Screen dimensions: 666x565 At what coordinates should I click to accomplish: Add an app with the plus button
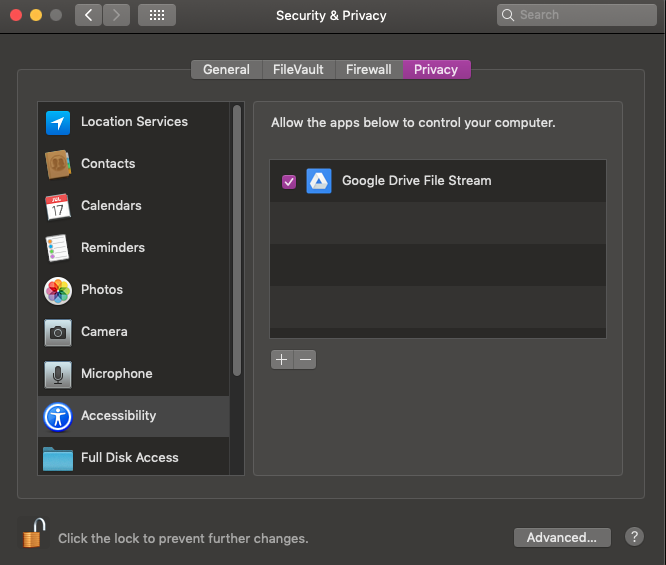(x=282, y=359)
